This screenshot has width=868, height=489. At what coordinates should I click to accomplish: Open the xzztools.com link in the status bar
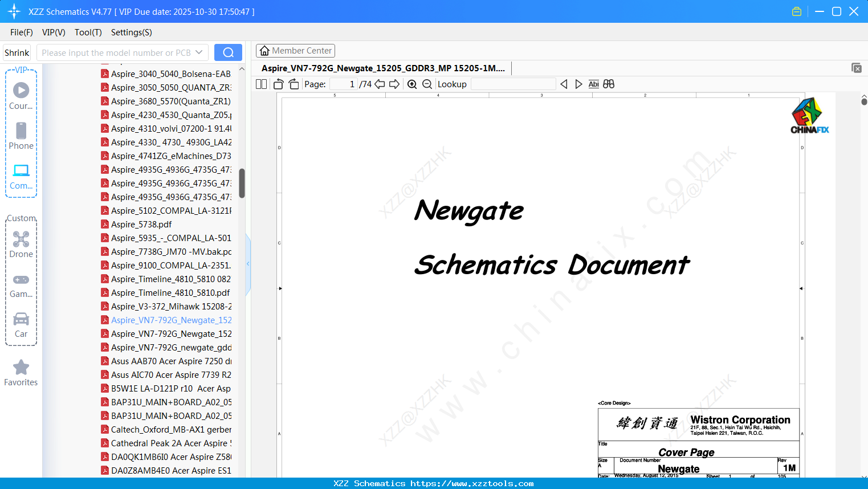pyautogui.click(x=472, y=483)
